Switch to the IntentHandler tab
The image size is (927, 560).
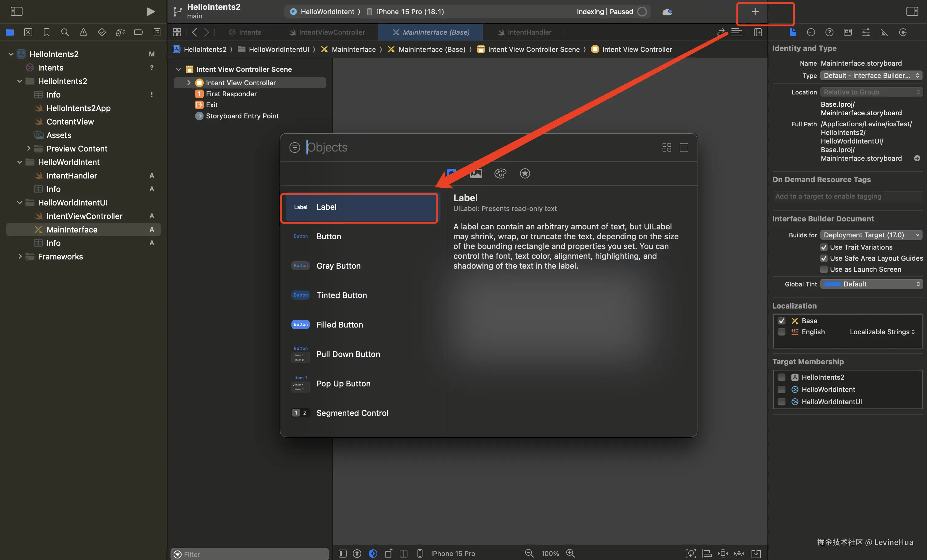tap(529, 32)
